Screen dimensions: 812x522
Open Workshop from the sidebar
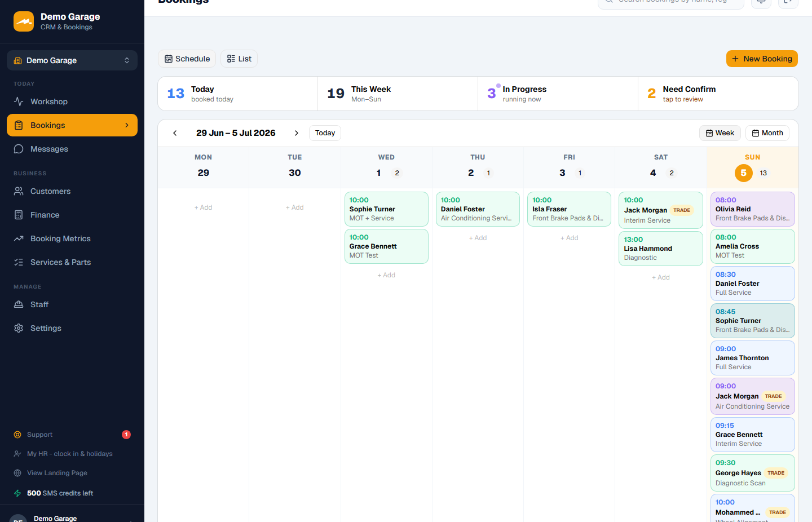[x=72, y=101]
